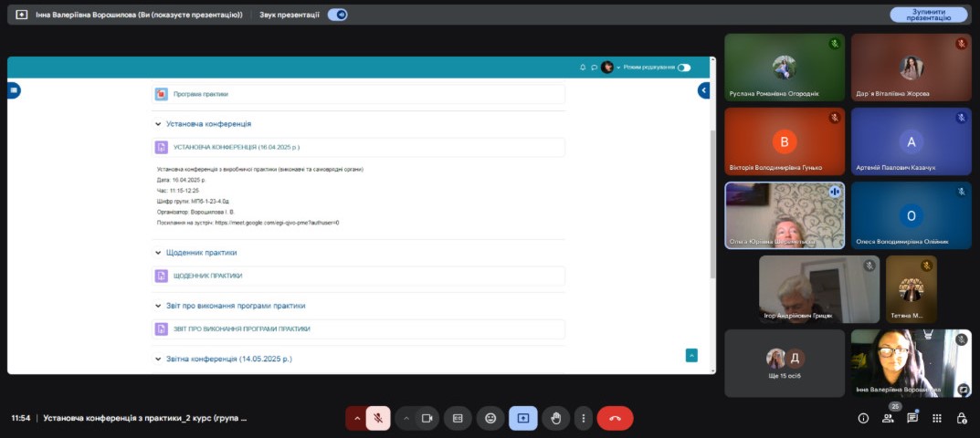The image size is (980, 438).
Task: Open 'Ще 15 осіб' participants tile
Action: point(785,362)
